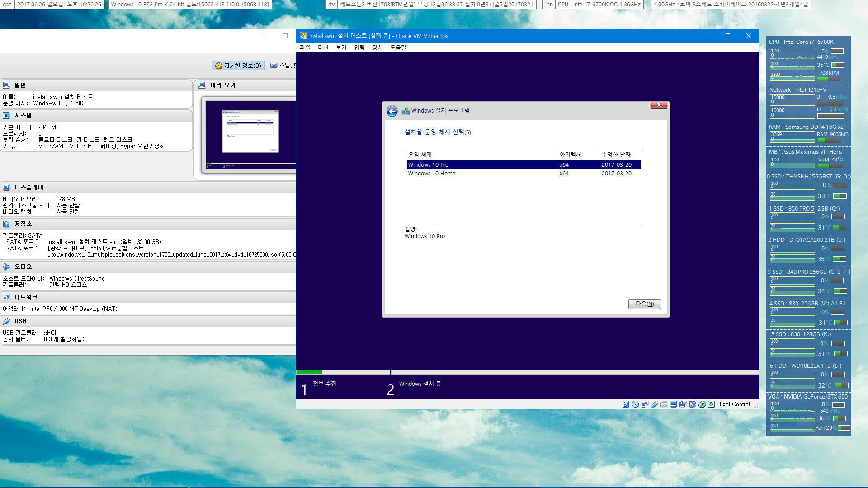Open the 장치 menu
The width and height of the screenshot is (868, 488).
point(377,47)
